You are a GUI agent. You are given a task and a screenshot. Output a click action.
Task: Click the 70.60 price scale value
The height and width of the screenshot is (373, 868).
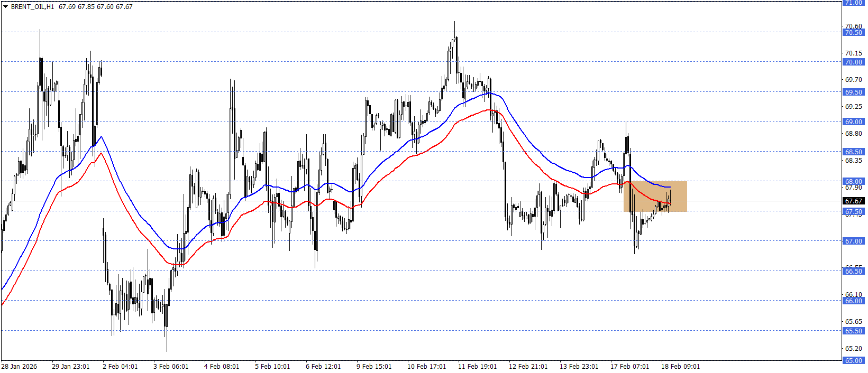click(853, 26)
